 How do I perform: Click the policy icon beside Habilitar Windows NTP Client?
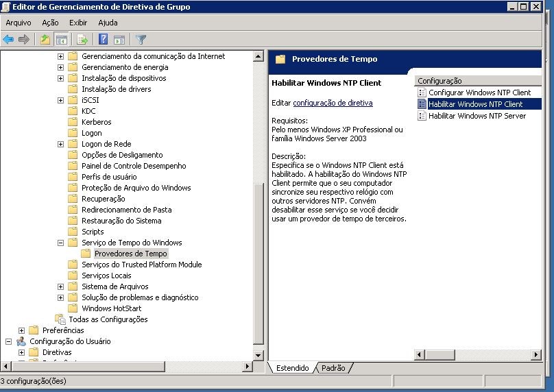pos(422,104)
